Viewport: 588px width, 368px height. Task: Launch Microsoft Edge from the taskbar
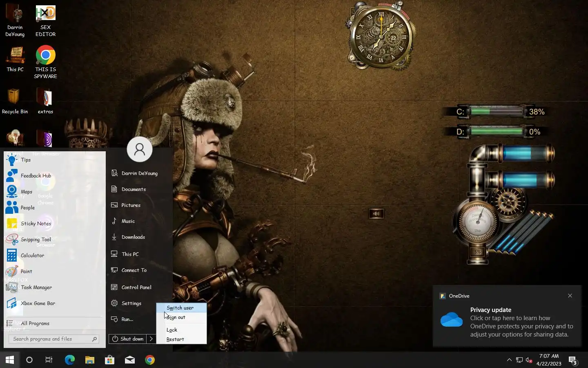(69, 360)
